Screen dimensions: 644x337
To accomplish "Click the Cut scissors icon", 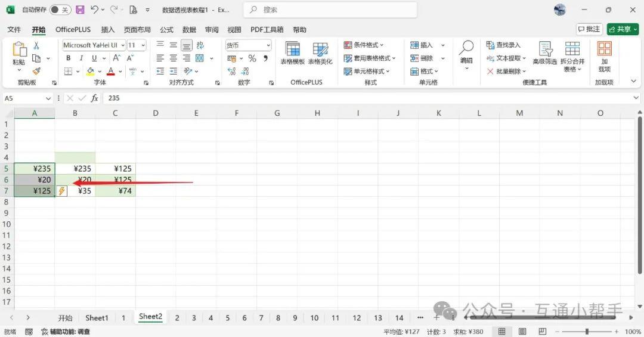I will [36, 45].
